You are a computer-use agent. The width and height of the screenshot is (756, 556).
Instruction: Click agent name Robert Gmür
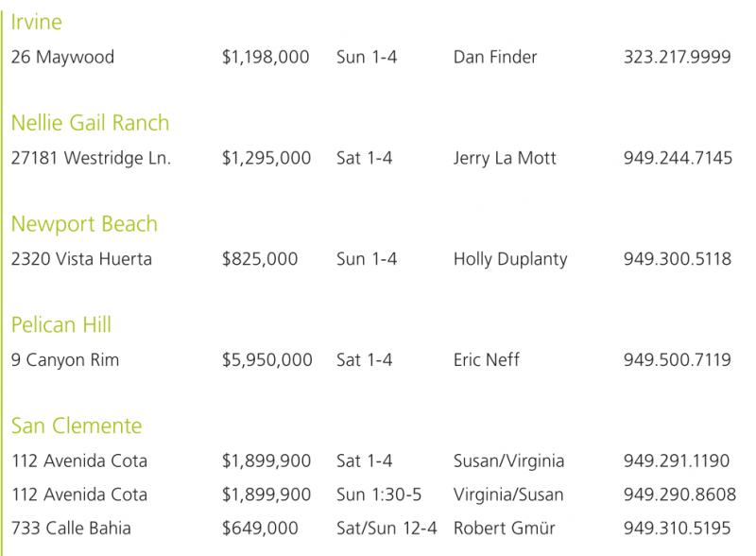click(x=502, y=528)
